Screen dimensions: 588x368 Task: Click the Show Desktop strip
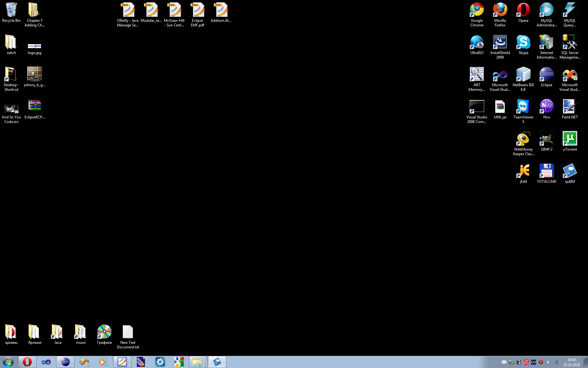(586, 362)
